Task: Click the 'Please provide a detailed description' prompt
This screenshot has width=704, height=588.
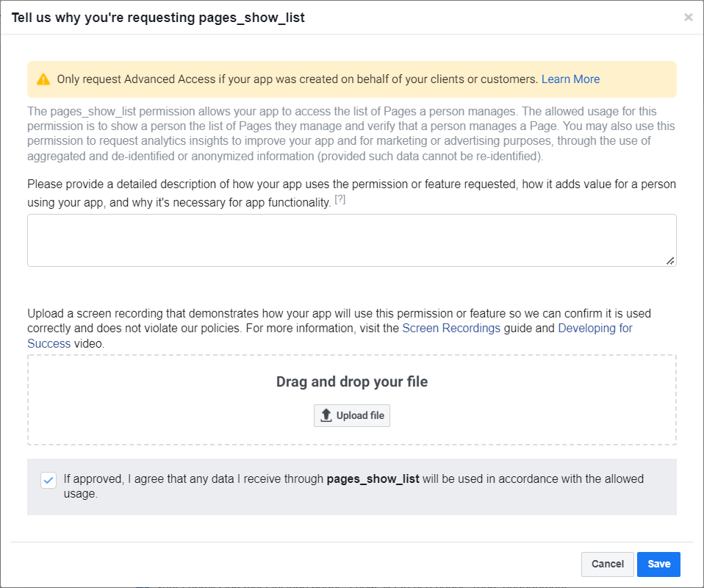Action: pos(351,184)
